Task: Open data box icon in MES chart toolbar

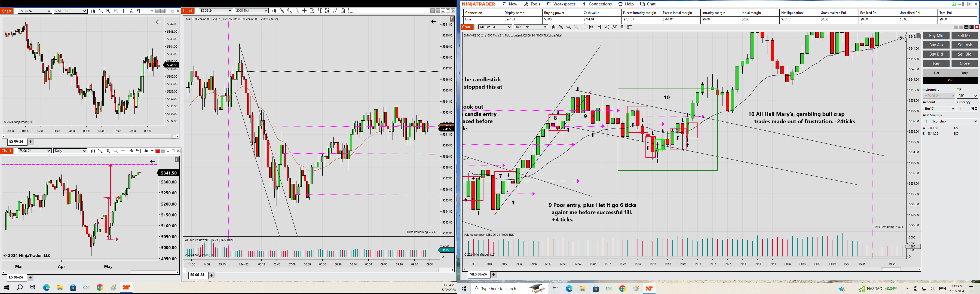Action: coord(591,27)
